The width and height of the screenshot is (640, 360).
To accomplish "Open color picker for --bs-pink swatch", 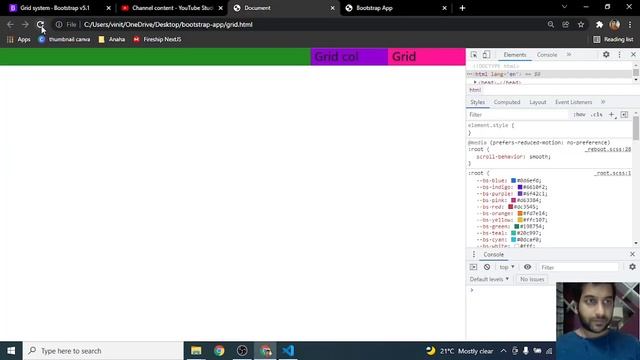I will coord(513,200).
